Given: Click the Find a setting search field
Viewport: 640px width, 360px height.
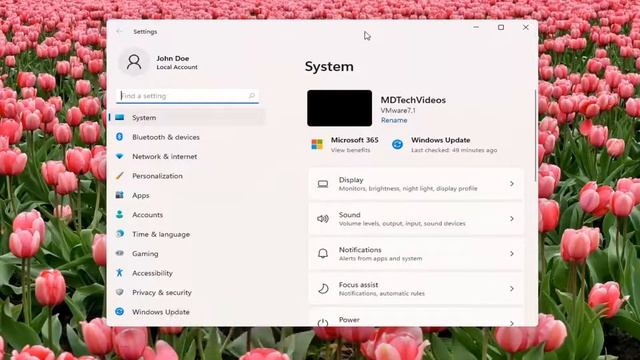Looking at the screenshot, I should pos(187,96).
